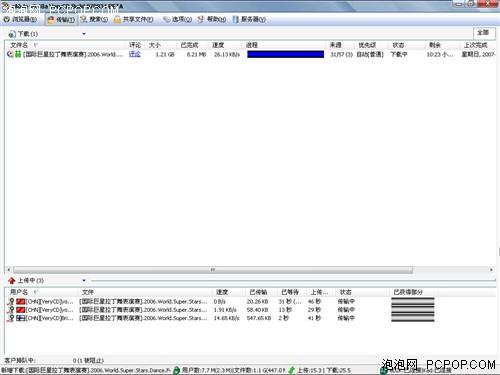
Task: Click the scrollbar's right arrow in the downloads pane
Action: pyautogui.click(x=491, y=270)
